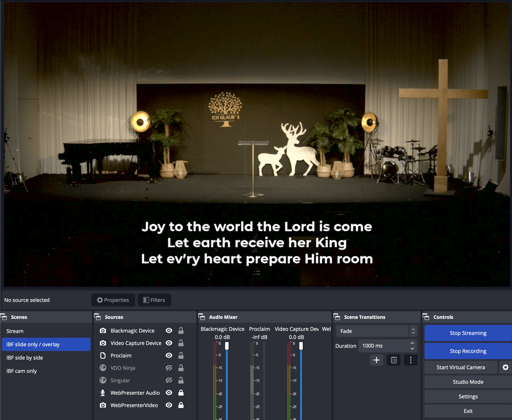Increase transition duration with up arrow
This screenshot has width=512, height=420.
pyautogui.click(x=412, y=343)
